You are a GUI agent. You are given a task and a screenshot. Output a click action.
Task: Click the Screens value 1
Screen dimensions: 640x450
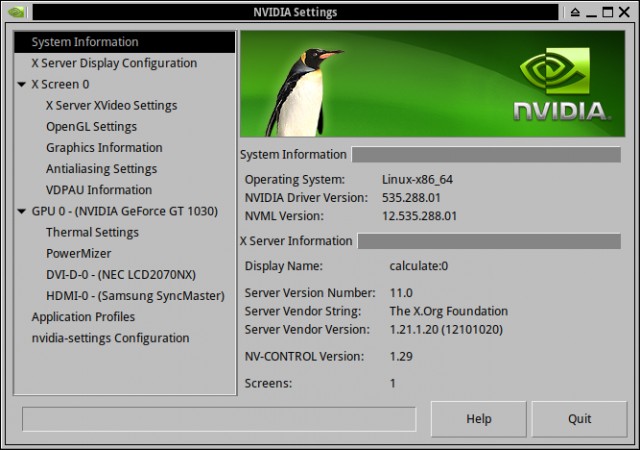[393, 383]
